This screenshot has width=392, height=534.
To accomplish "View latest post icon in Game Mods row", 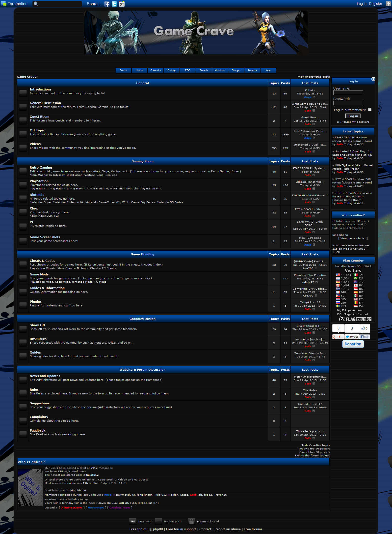I will (316, 282).
